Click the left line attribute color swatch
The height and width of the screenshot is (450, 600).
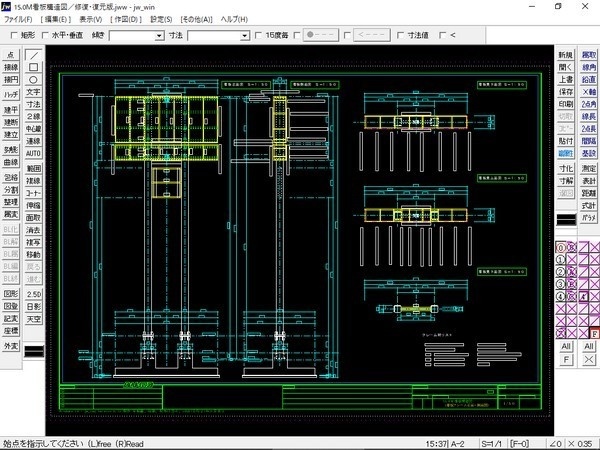tap(34, 351)
